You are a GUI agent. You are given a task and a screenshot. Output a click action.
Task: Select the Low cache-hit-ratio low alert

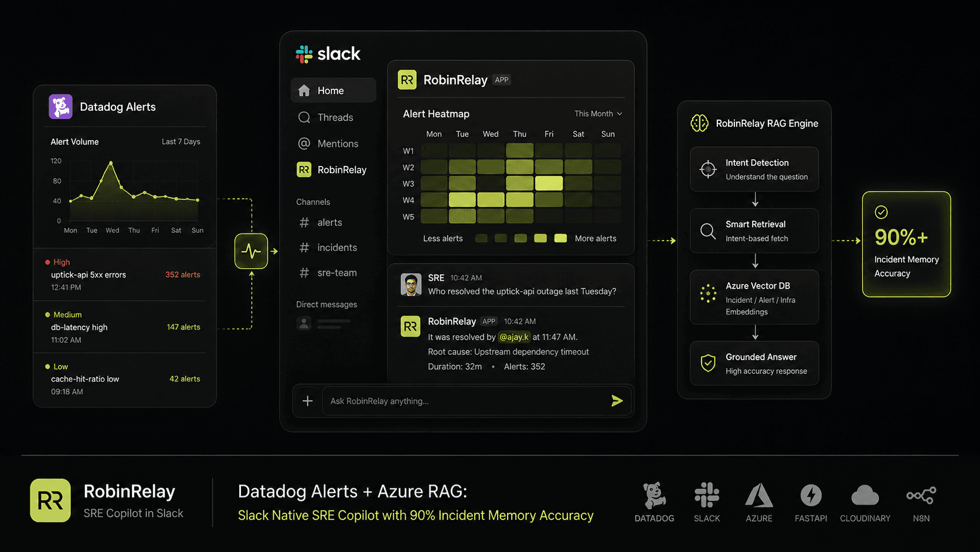pyautogui.click(x=125, y=379)
